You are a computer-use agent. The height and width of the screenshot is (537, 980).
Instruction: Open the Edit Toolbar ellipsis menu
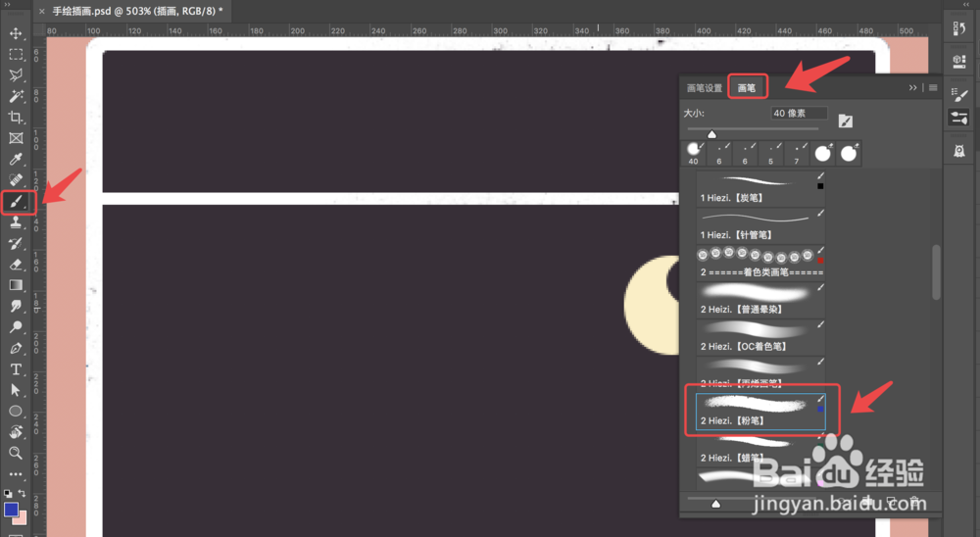[x=16, y=474]
